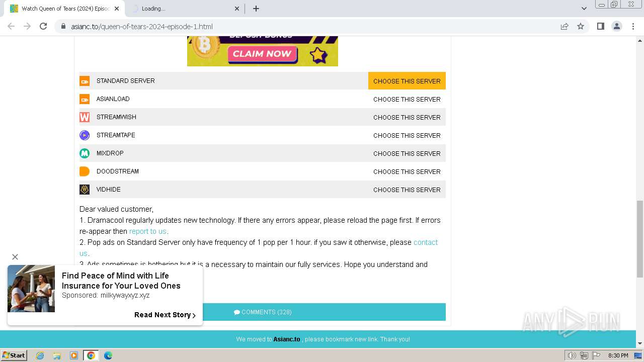
Task: Open the 'report to us' link
Action: pos(147,231)
